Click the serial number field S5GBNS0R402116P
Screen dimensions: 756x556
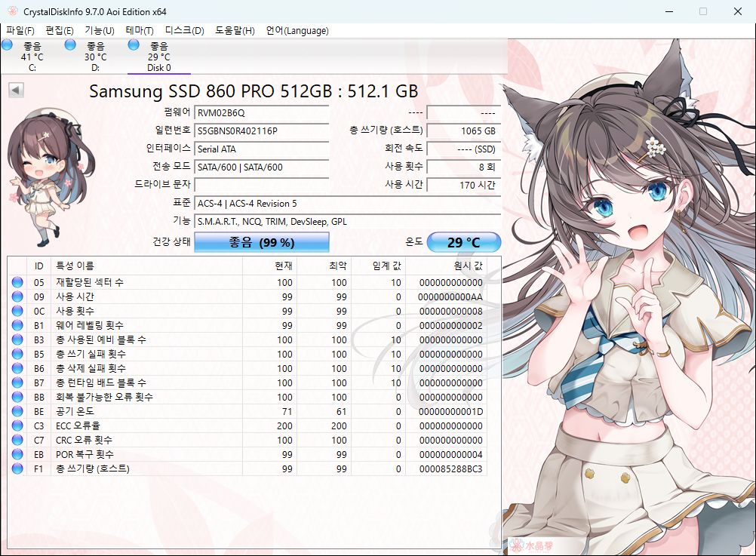261,131
